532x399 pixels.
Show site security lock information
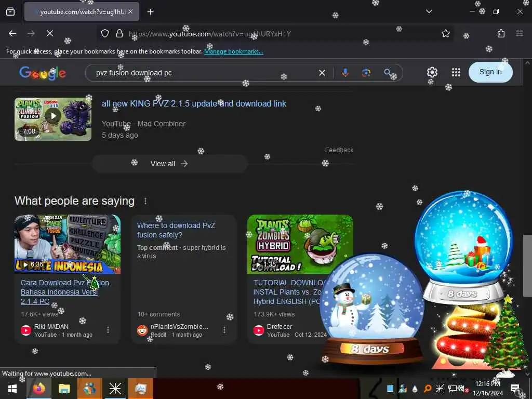(119, 33)
